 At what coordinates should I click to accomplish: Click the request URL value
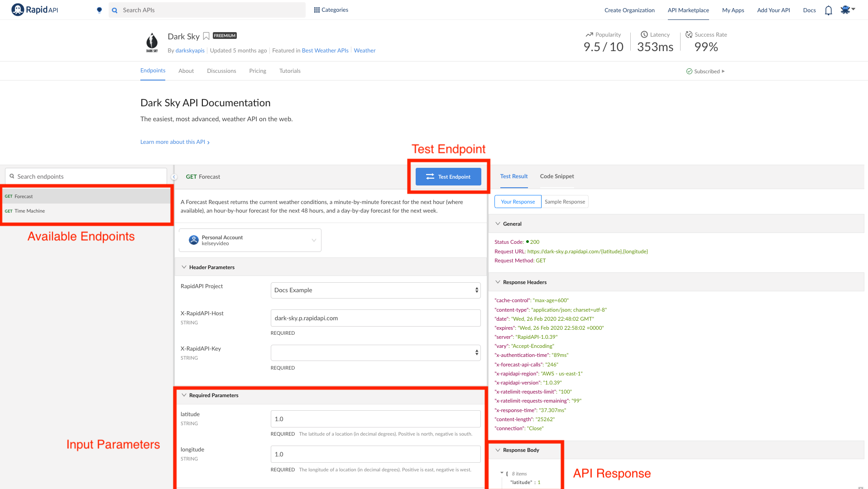[587, 252]
